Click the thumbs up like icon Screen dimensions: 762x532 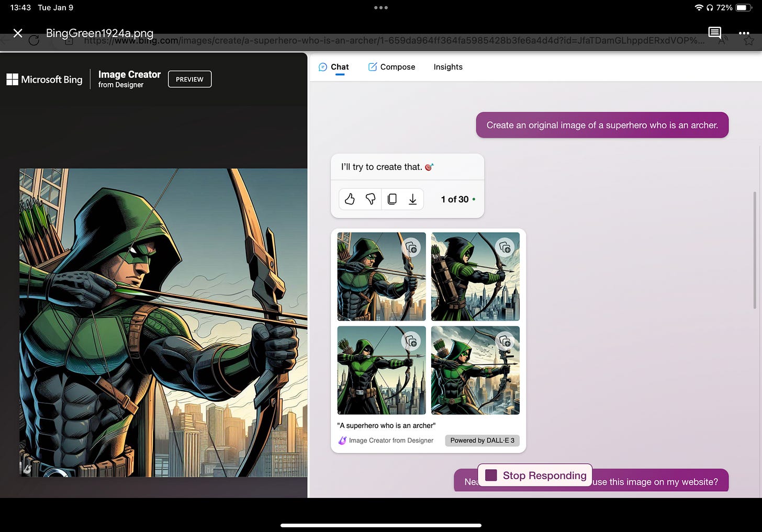point(350,199)
